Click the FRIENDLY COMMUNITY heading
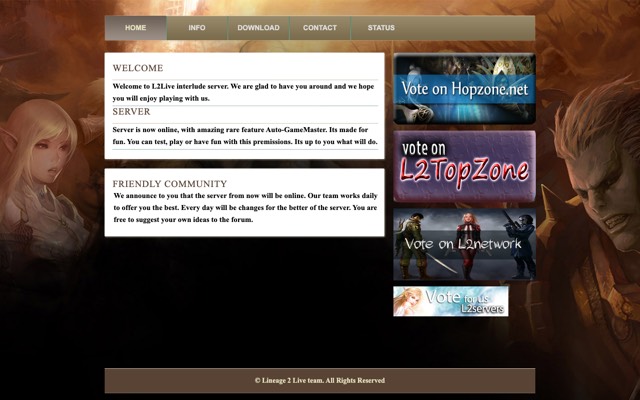 click(x=170, y=184)
